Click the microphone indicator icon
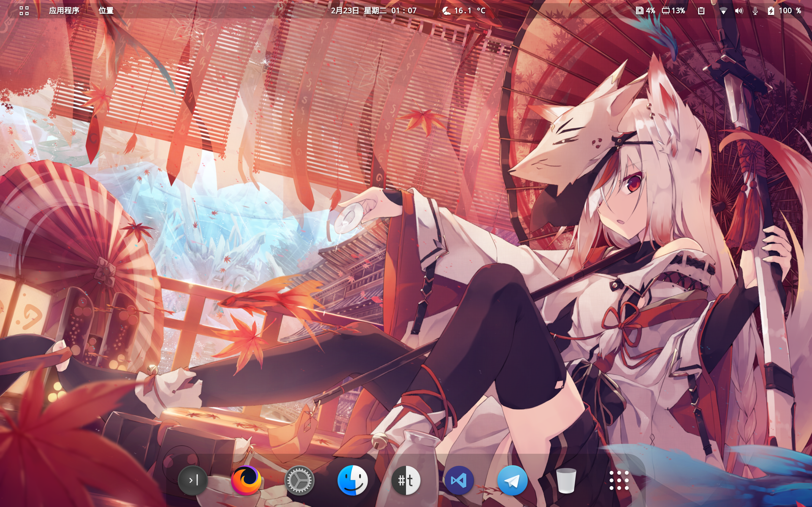Image resolution: width=812 pixels, height=507 pixels. 755,11
